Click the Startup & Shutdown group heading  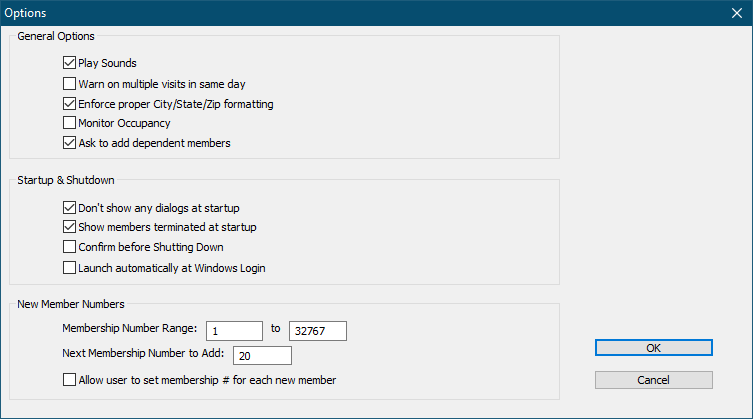[x=66, y=180]
